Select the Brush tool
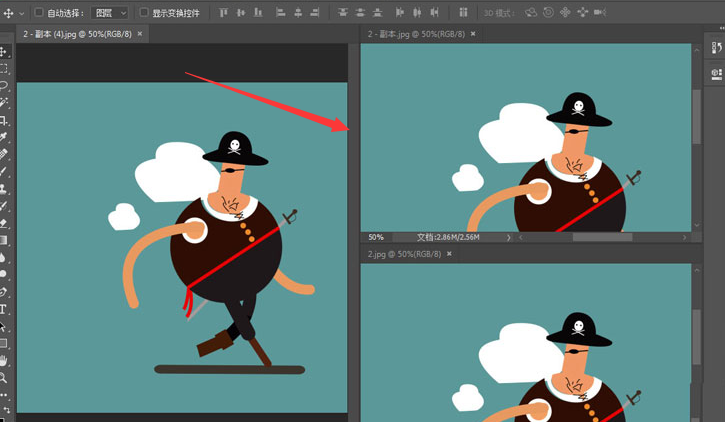 (4, 171)
